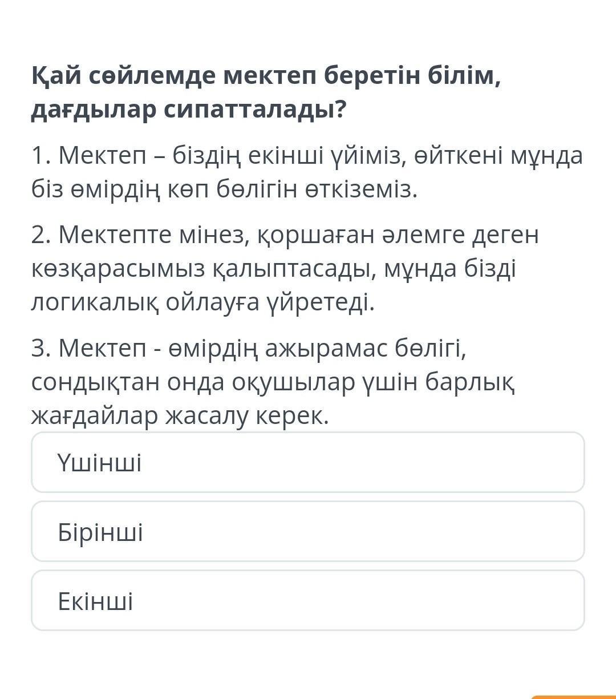Click the text label 'Бірінші' inside second option
The image size is (616, 699).
(100, 532)
